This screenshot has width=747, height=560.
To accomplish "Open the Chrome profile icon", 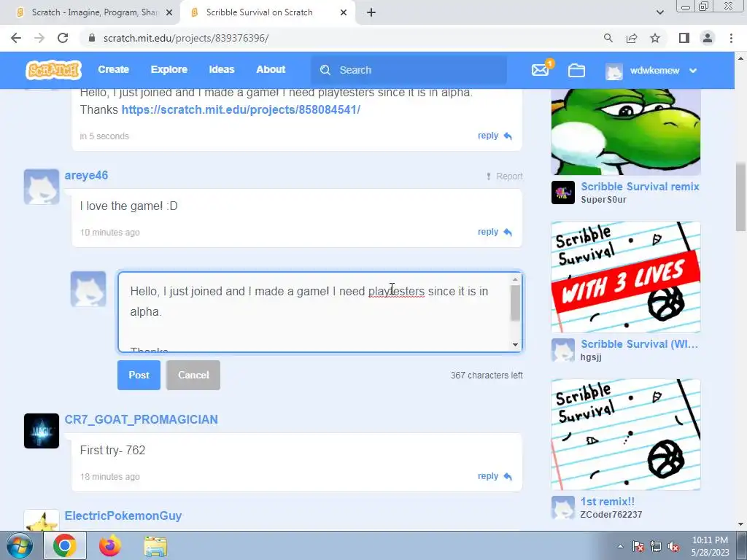I will click(x=708, y=38).
